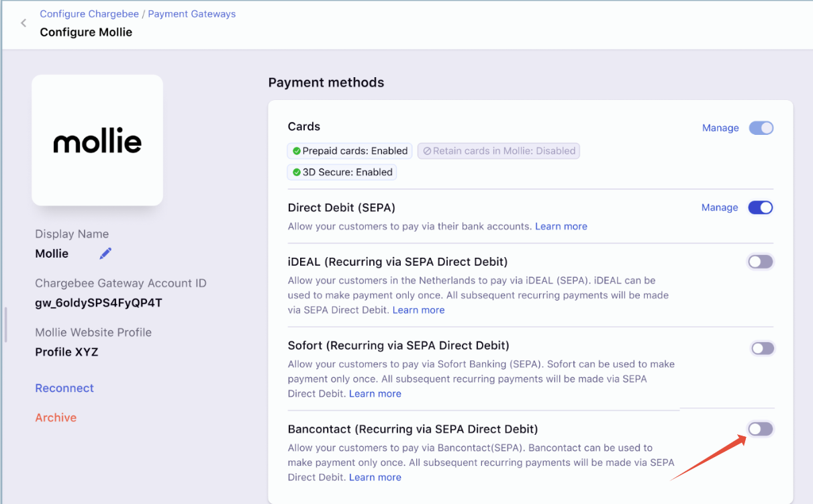
Task: Click the Chargebee Gateway Account ID label
Action: pyautogui.click(x=121, y=283)
